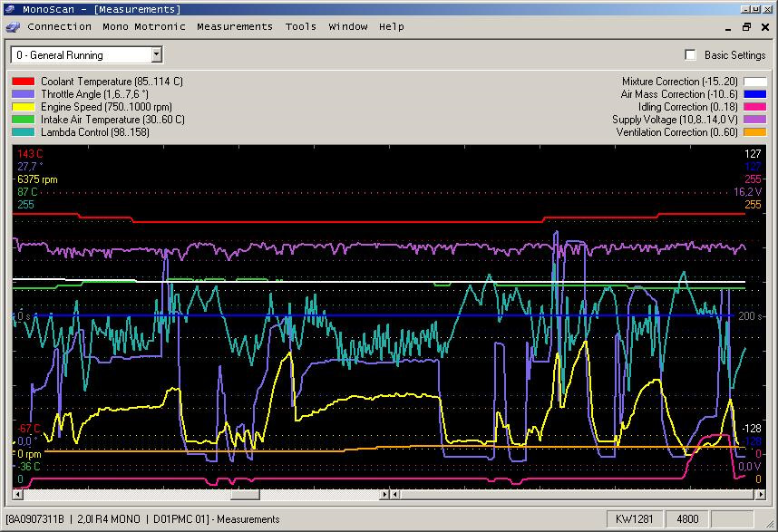The width and height of the screenshot is (778, 532).
Task: Click the white Mixture Correction swatch
Action: pyautogui.click(x=754, y=82)
